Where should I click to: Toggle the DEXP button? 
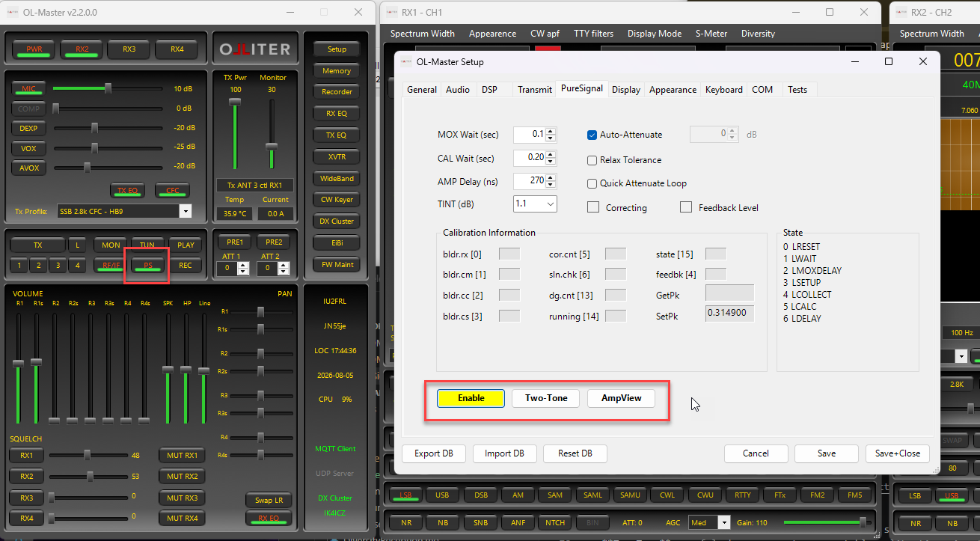click(x=28, y=128)
